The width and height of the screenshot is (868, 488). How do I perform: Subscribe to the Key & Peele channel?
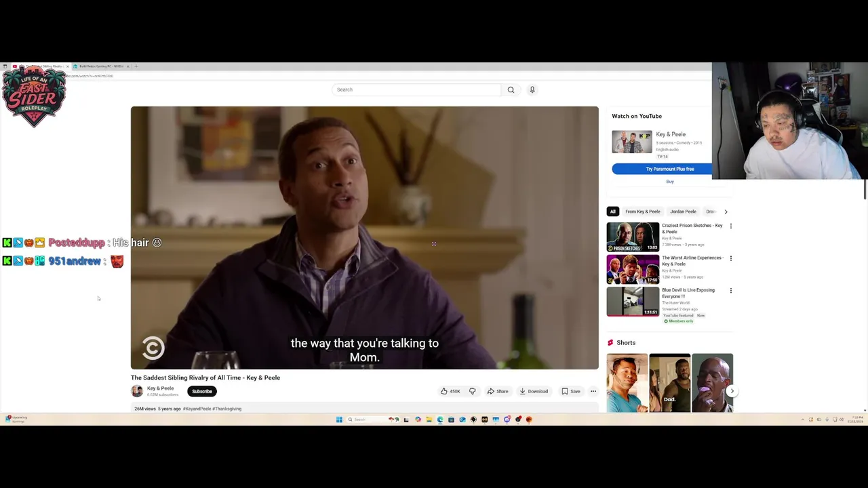tap(202, 391)
